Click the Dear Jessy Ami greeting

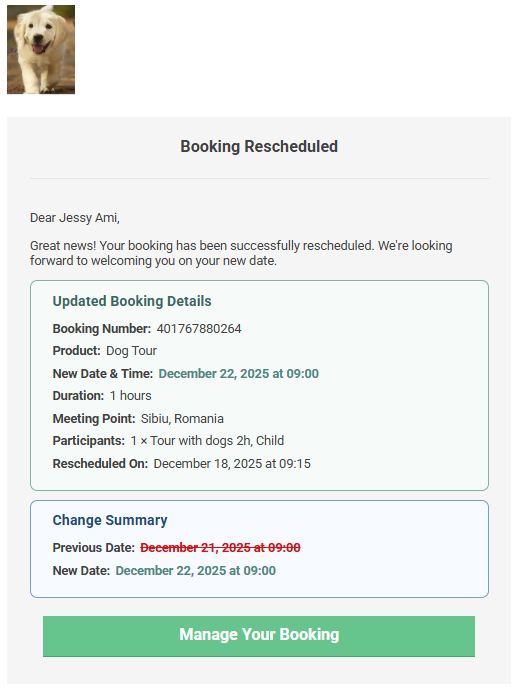(x=75, y=218)
